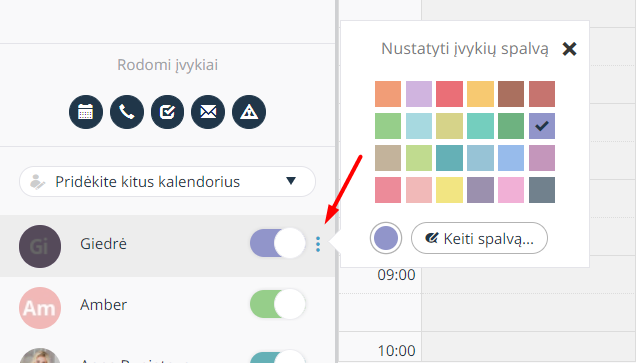Screen dimensions: 636x363
Task: Pick the orange swatch in first row
Action: point(388,94)
